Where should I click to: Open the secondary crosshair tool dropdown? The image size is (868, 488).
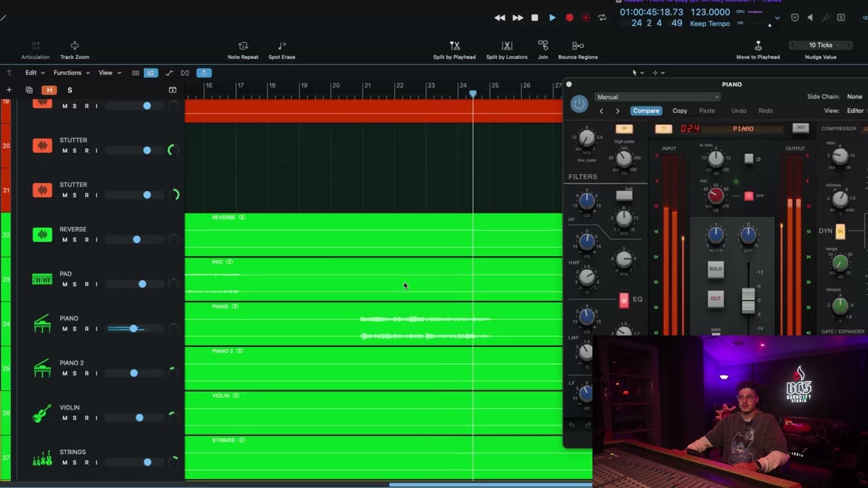658,73
